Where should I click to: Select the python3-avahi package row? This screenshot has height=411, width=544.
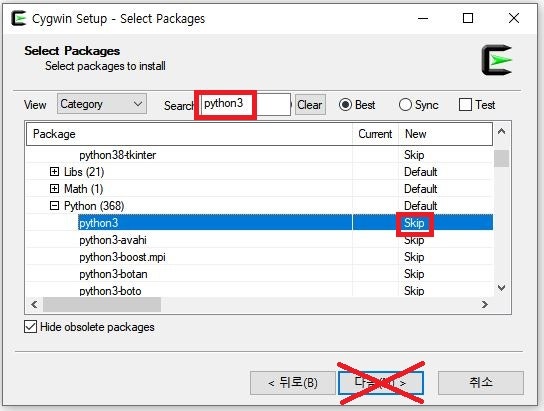(x=259, y=240)
